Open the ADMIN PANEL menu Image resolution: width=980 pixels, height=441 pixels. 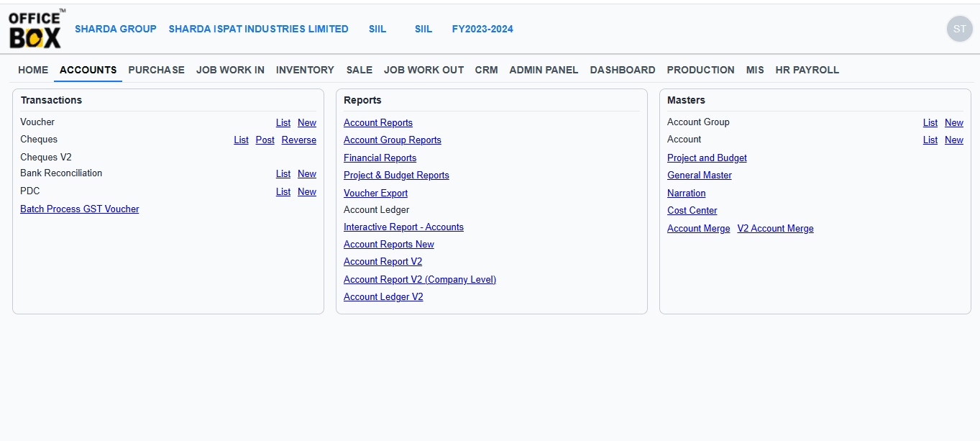tap(544, 70)
